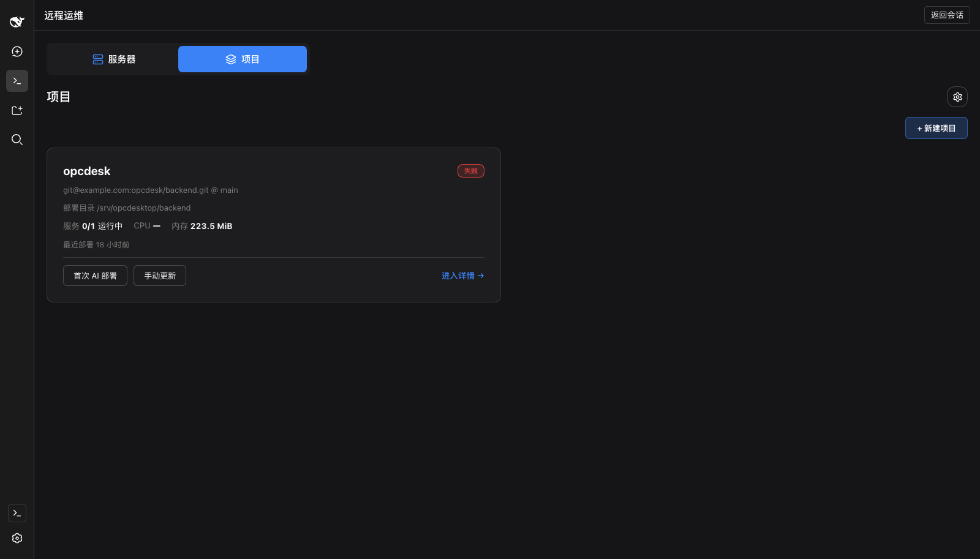This screenshot has width=980, height=559.
Task: Click the 服务 0/1 运行中 status text
Action: pos(92,226)
